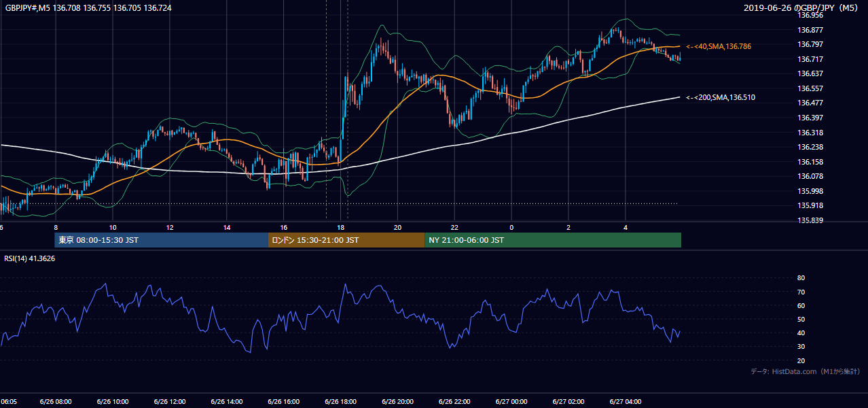Image resolution: width=868 pixels, height=408 pixels.
Task: Click price axis value 136.956
Action: [x=810, y=15]
